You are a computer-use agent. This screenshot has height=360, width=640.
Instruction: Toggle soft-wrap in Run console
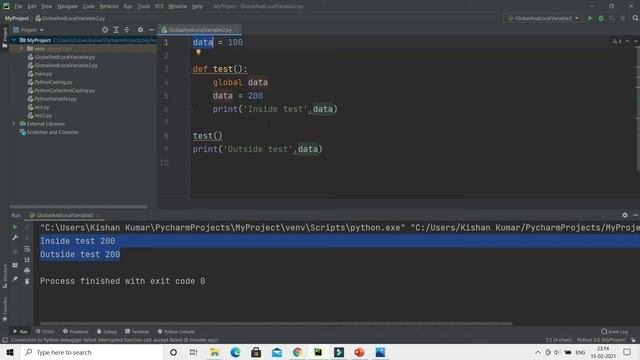[x=27, y=249]
